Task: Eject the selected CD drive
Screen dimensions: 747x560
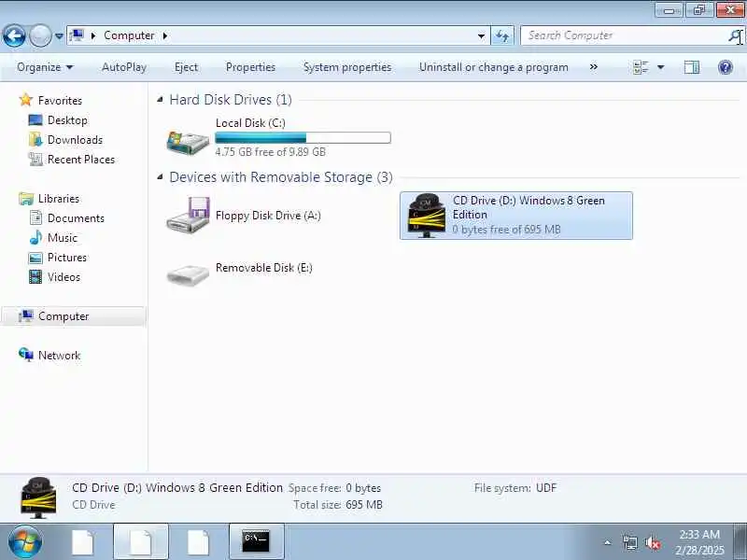Action: click(x=186, y=67)
